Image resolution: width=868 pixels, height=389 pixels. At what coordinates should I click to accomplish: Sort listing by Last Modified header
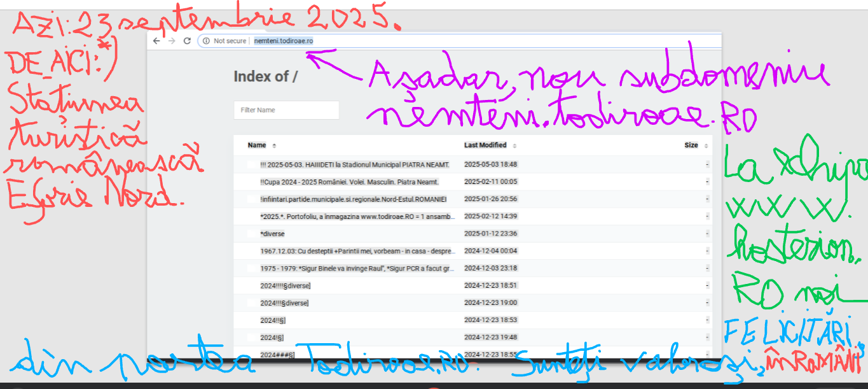(485, 145)
